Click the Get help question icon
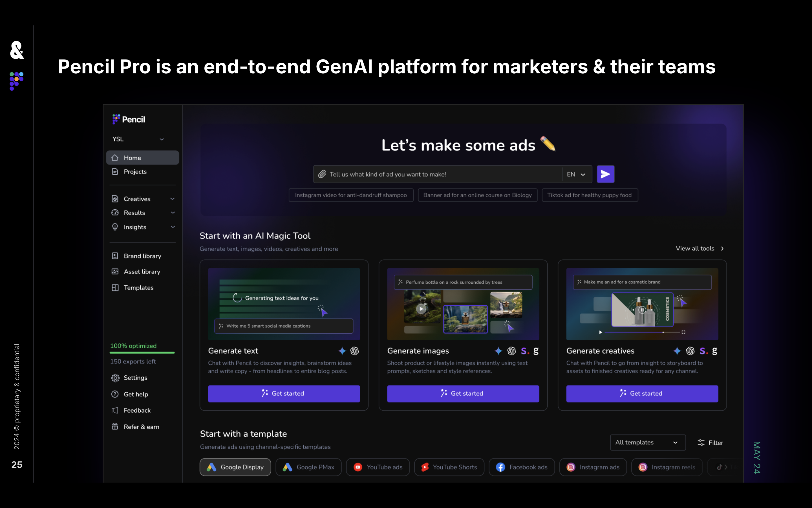This screenshot has height=508, width=812. coord(115,394)
